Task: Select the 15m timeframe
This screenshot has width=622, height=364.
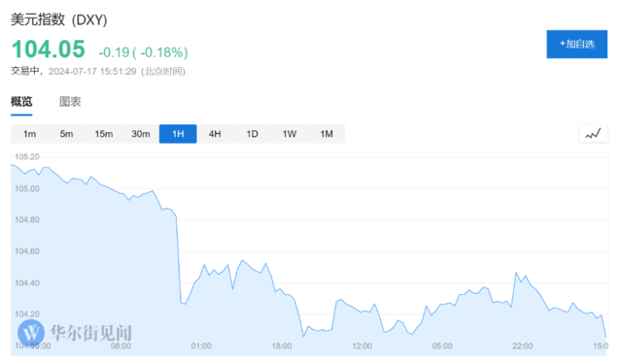Action: click(104, 134)
